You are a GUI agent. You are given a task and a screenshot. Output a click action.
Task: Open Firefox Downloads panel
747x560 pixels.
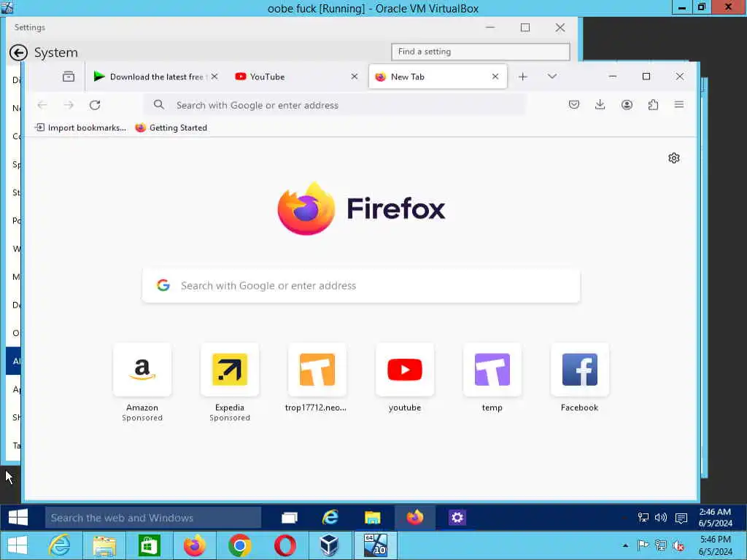[600, 105]
